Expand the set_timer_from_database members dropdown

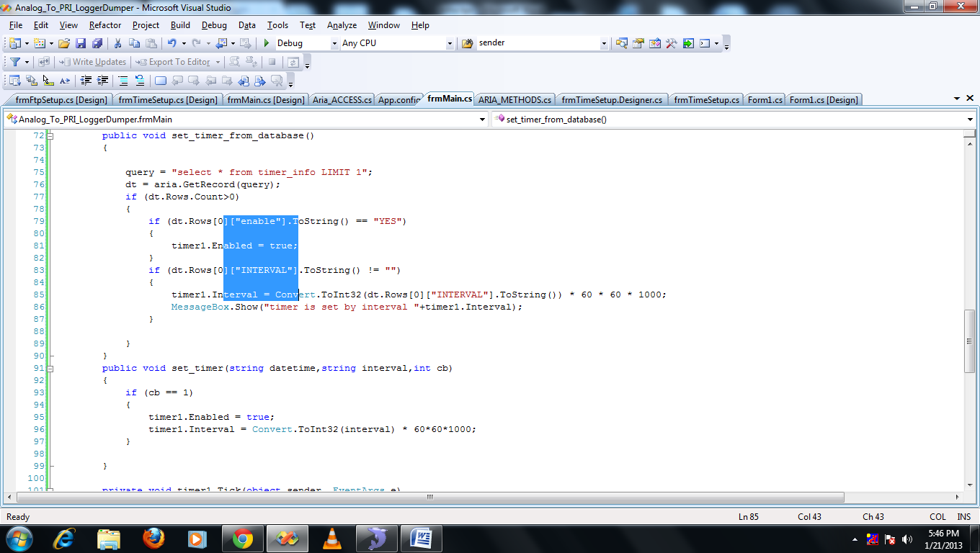pos(969,120)
